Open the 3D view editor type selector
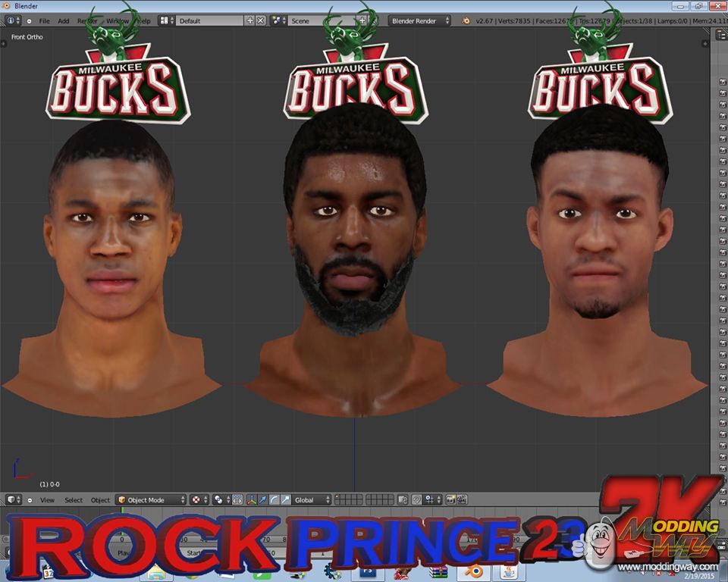The height and width of the screenshot is (582, 728). coord(14,500)
